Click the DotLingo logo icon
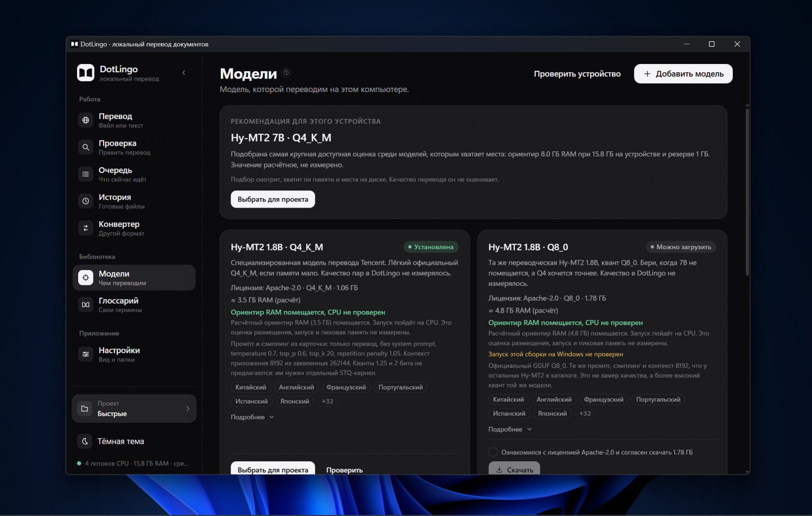This screenshot has width=812, height=516. point(86,73)
